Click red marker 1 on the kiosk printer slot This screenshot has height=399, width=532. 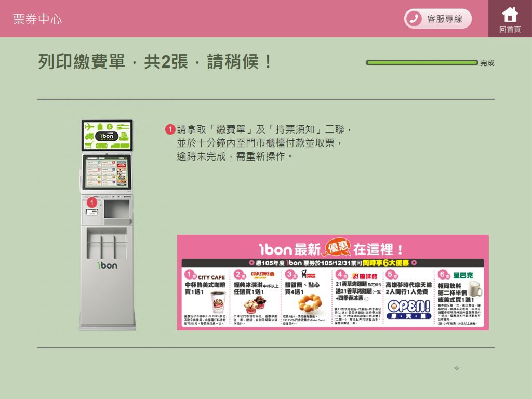point(91,203)
